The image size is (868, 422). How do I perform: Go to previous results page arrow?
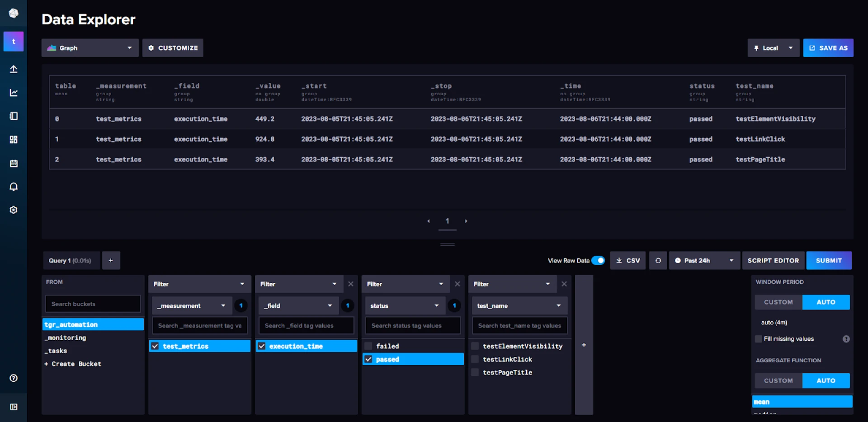tap(429, 221)
